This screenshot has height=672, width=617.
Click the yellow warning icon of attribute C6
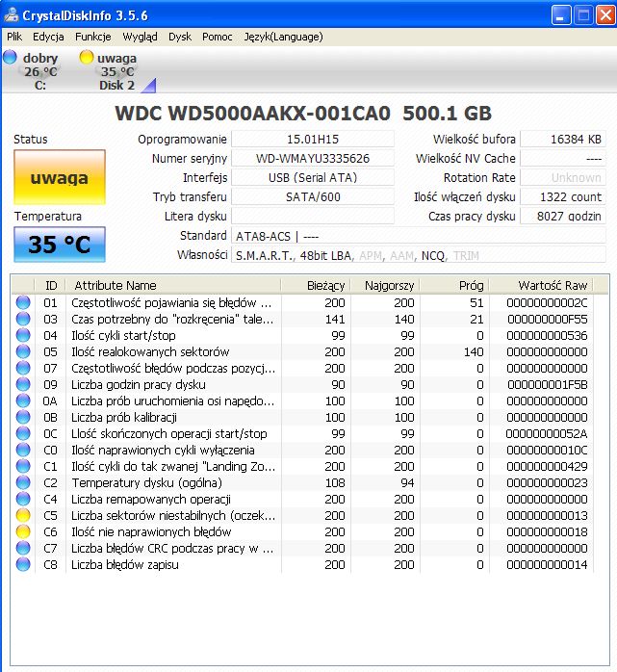coord(23,531)
